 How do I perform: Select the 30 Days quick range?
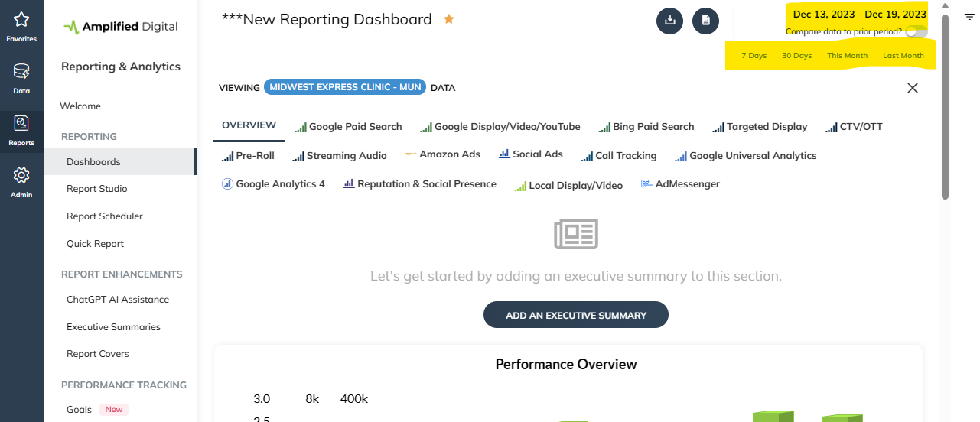[796, 56]
